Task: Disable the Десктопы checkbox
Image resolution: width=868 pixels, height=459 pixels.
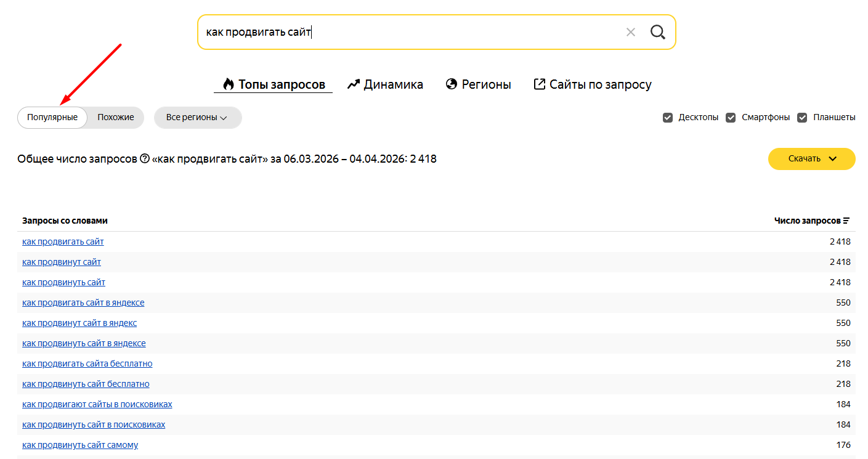Action: pos(668,116)
